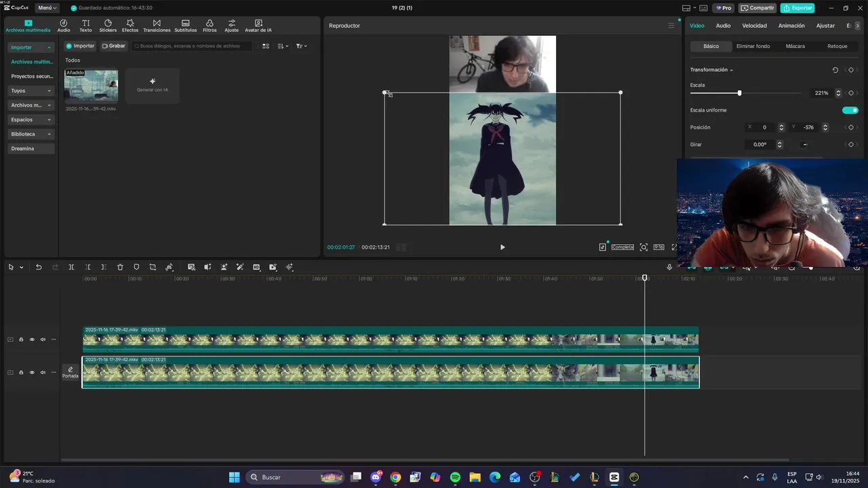868x488 pixels.
Task: Click the split clip tool in timeline toolbar
Action: tap(71, 267)
